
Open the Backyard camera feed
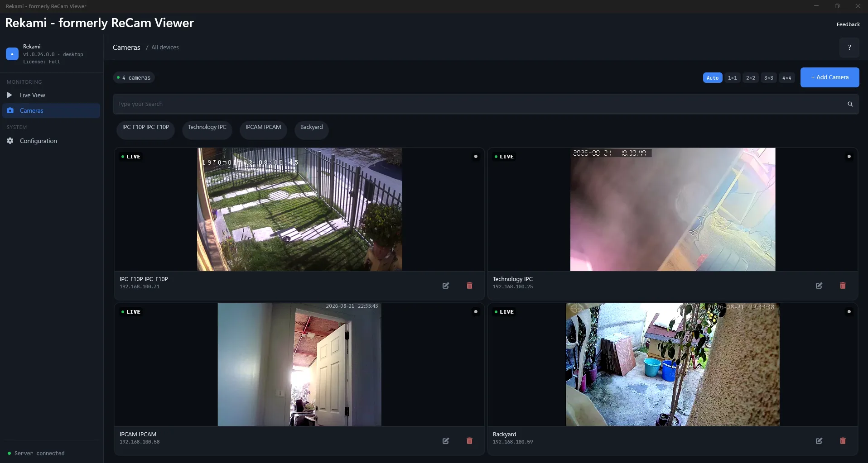pos(673,365)
